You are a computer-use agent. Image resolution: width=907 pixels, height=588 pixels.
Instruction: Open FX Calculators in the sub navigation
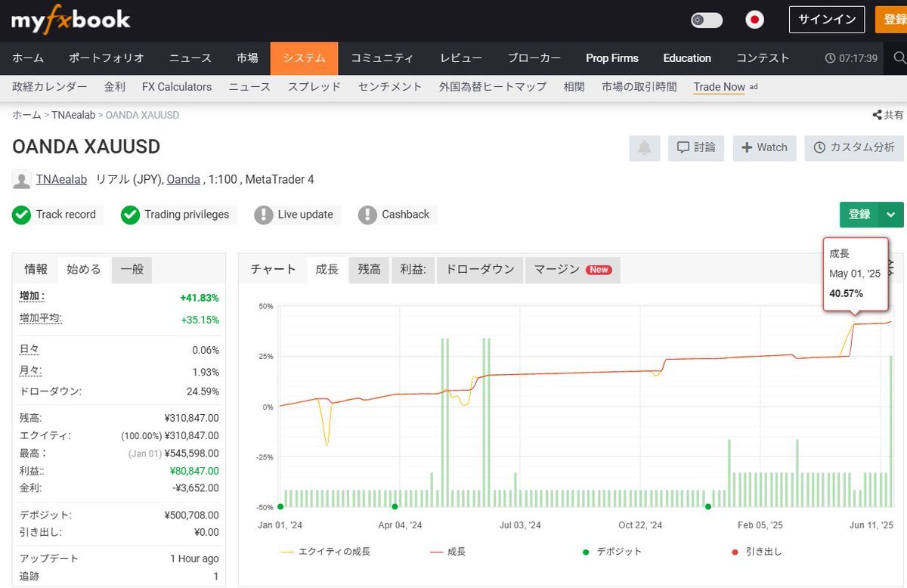(177, 87)
